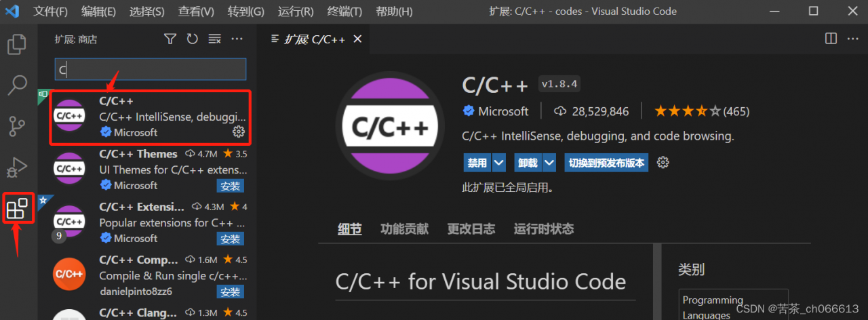Open the Extensions view icon
This screenshot has height=320, width=868.
pos(17,208)
